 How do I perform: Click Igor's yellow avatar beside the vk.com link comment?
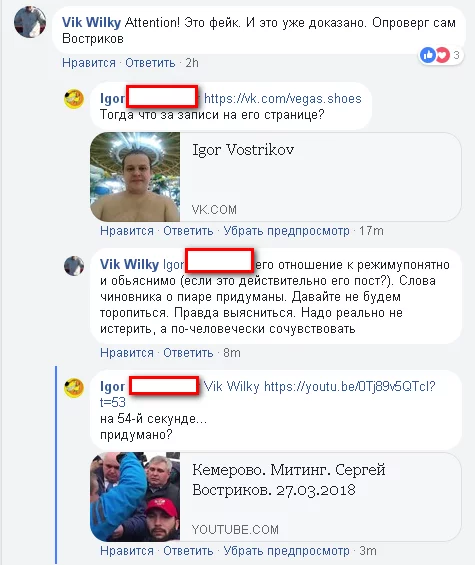tap(74, 99)
